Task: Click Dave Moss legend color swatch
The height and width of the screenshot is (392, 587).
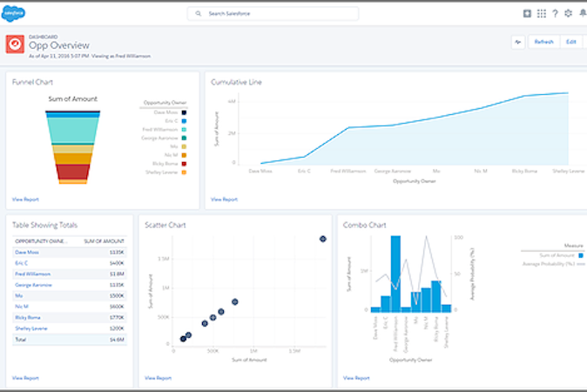Action: 184,112
